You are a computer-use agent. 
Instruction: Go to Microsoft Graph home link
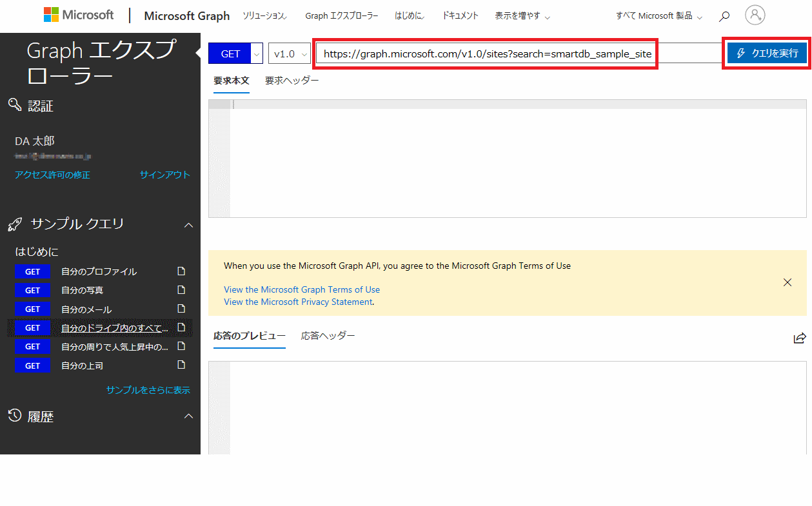tap(187, 16)
